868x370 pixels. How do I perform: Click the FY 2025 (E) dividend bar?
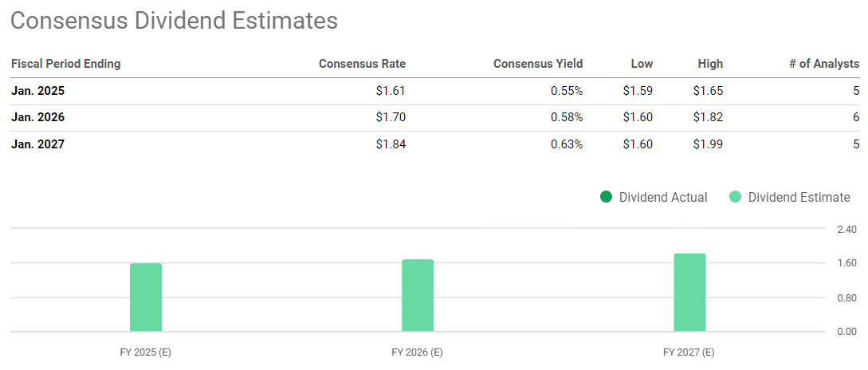pos(146,297)
